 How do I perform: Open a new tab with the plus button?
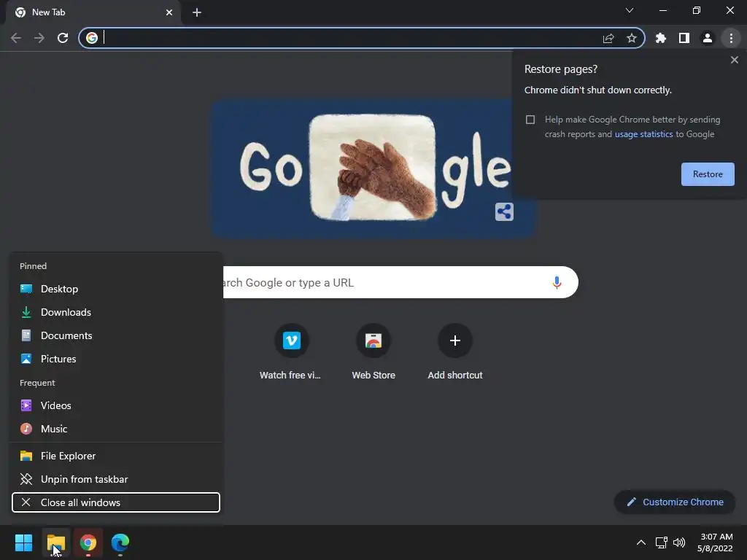click(x=197, y=12)
